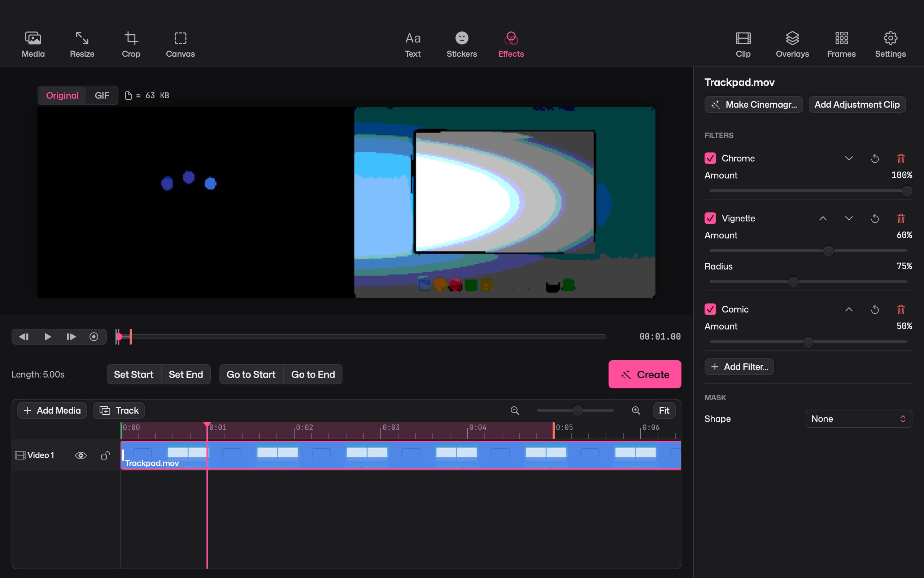Zoom out the timeline with magnifier
924x578 pixels.
515,411
